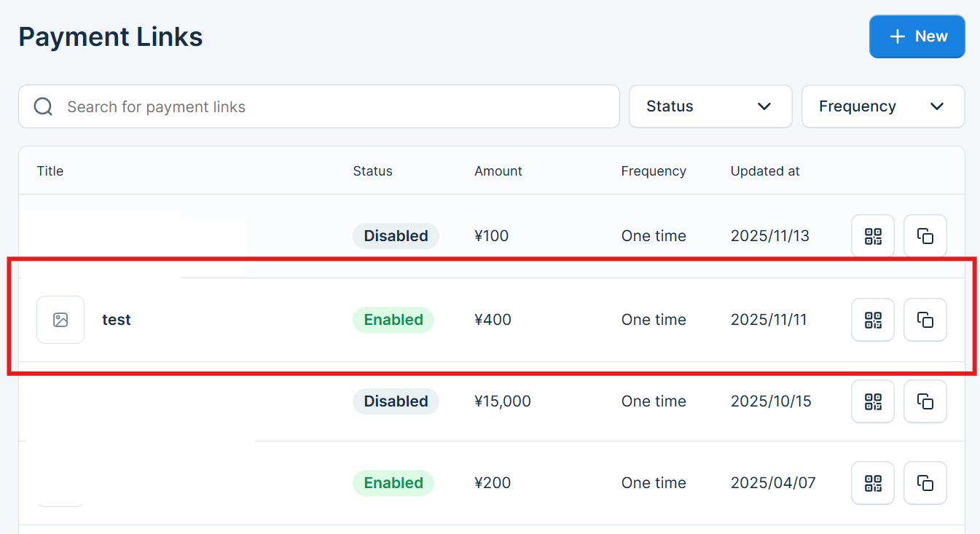
Task: Copy the ¥15,000 payment link
Action: coord(925,401)
